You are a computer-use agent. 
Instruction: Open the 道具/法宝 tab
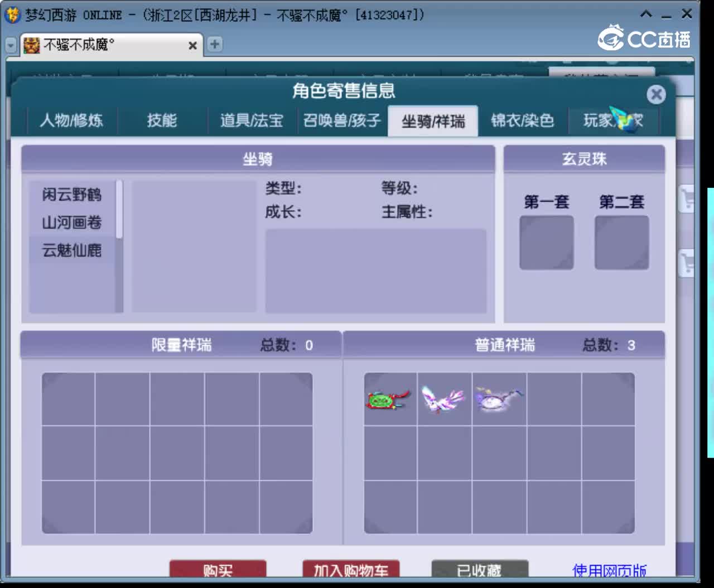(252, 121)
